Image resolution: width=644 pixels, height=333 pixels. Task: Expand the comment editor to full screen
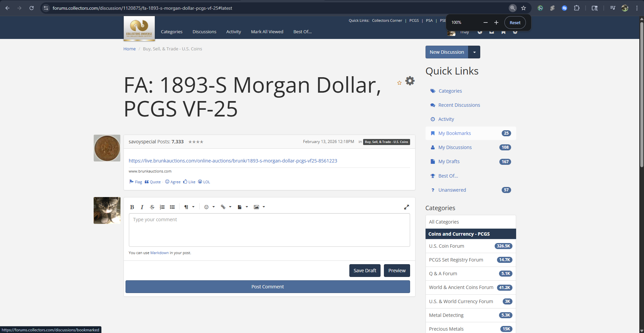[x=406, y=207]
